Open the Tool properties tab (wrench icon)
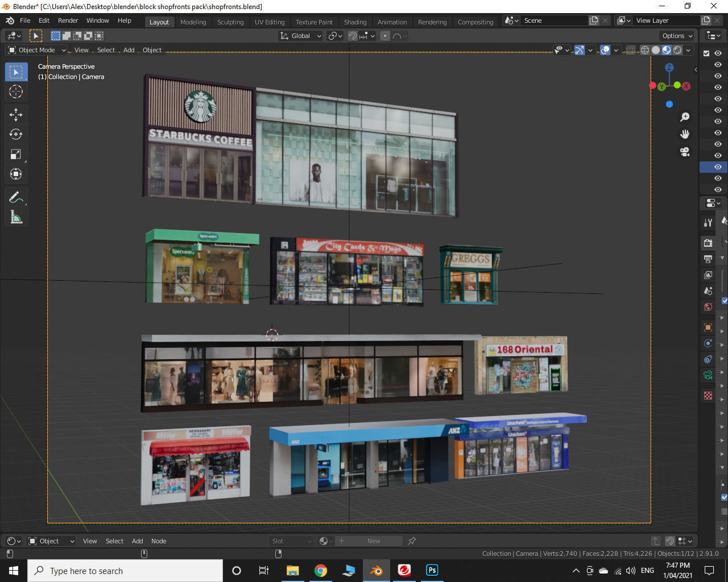 pyautogui.click(x=708, y=223)
